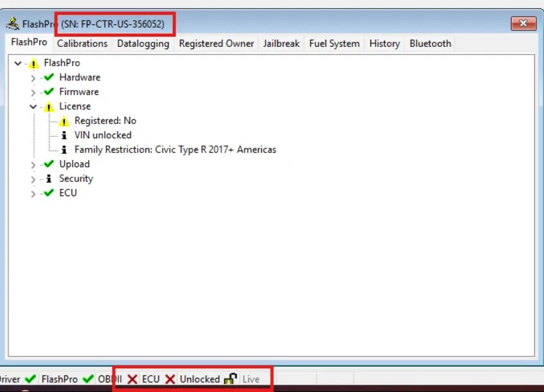Expand the Firmware tree node
544x392 pixels.
(33, 93)
